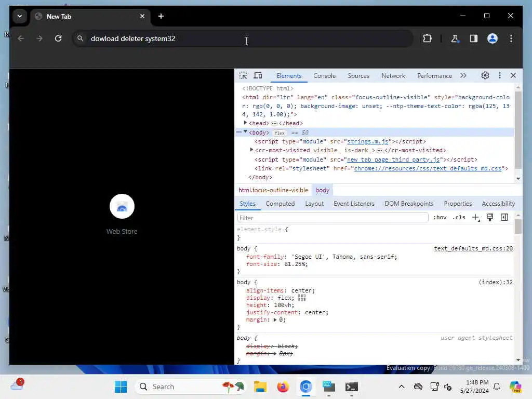The height and width of the screenshot is (399, 532).
Task: Go forward in browser history
Action: pos(39,38)
